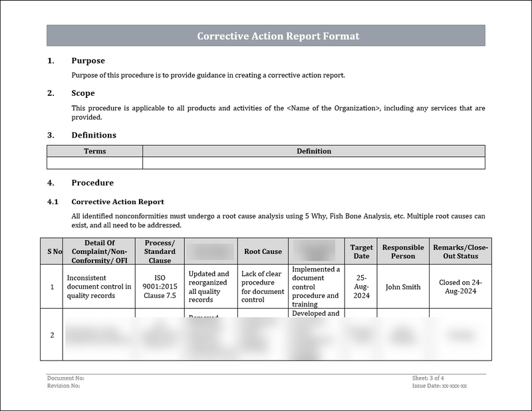532x411 pixels.
Task: Select the 'Issue Date: xx-xxx-xx' footer text
Action: [440, 386]
